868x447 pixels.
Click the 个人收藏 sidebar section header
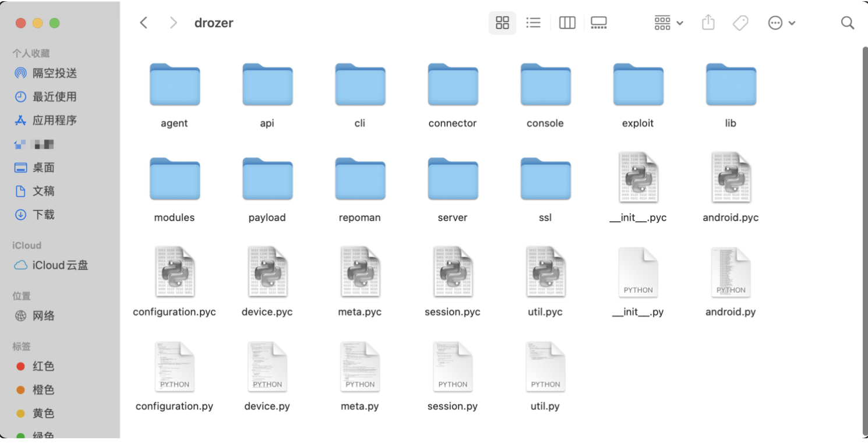tap(31, 54)
